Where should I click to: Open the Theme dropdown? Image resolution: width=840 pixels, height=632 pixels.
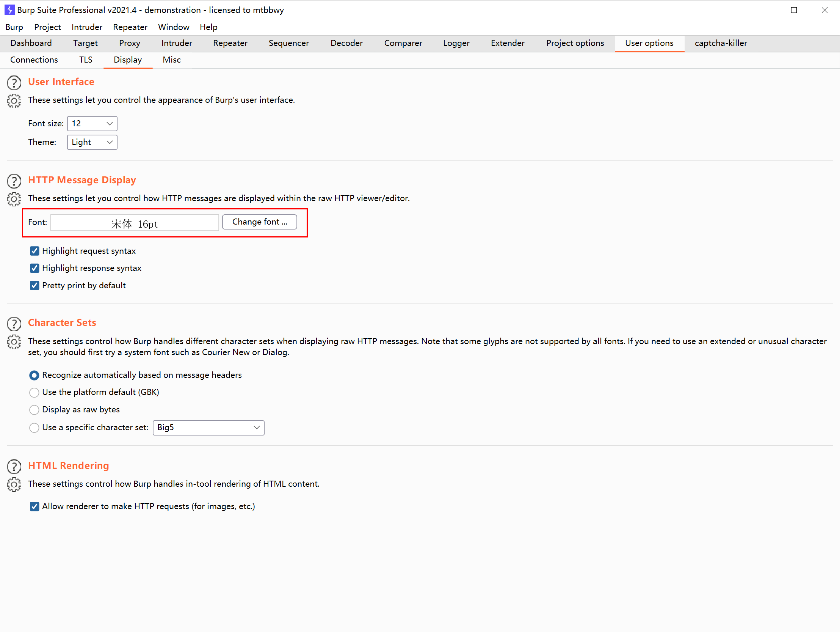92,142
